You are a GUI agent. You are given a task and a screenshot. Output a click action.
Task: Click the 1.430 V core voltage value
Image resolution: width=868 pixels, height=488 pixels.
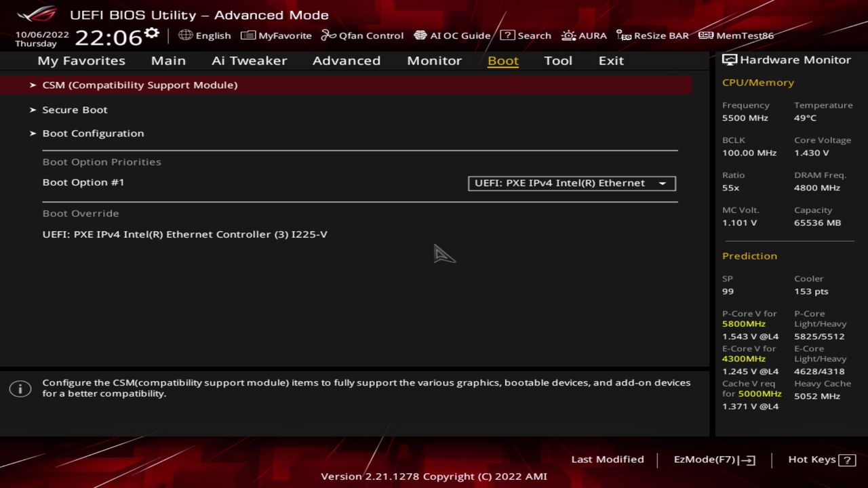tap(812, 153)
